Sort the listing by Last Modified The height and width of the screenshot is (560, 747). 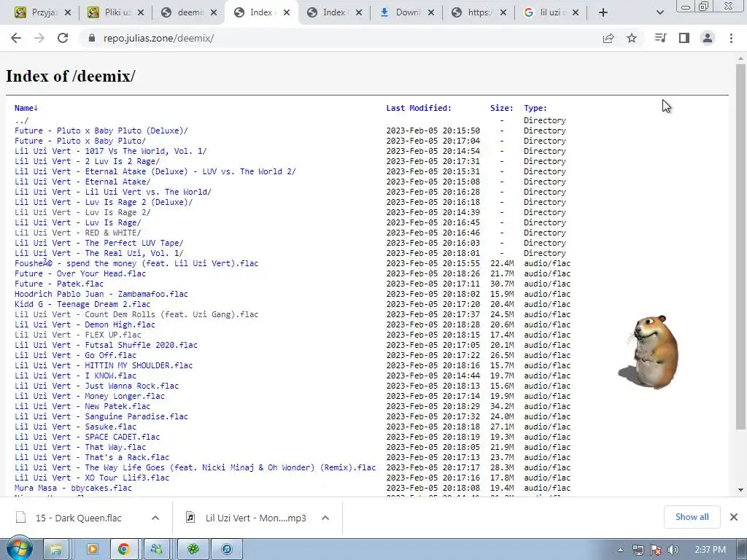click(419, 108)
